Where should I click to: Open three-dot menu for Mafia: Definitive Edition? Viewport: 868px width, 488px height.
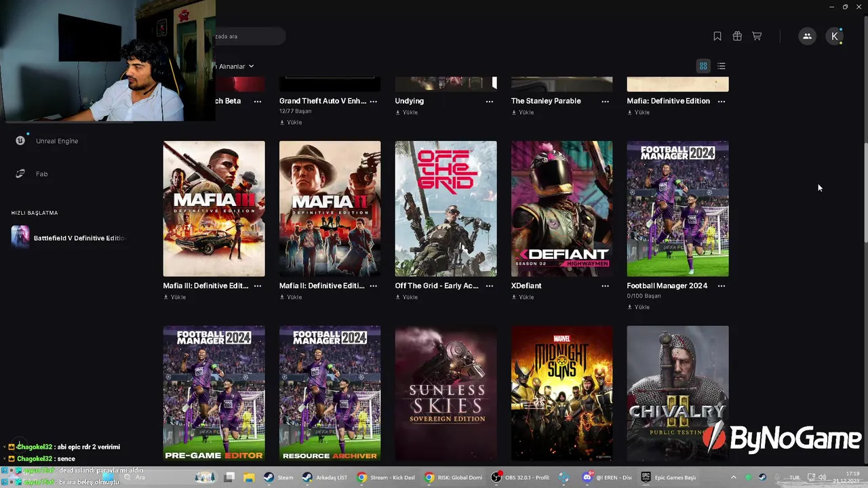[722, 101]
